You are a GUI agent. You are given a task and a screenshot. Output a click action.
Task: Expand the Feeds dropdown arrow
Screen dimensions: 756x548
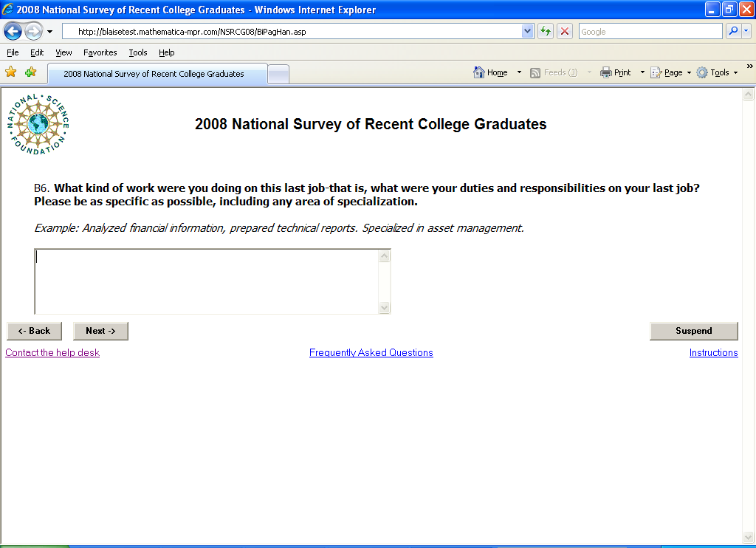589,72
